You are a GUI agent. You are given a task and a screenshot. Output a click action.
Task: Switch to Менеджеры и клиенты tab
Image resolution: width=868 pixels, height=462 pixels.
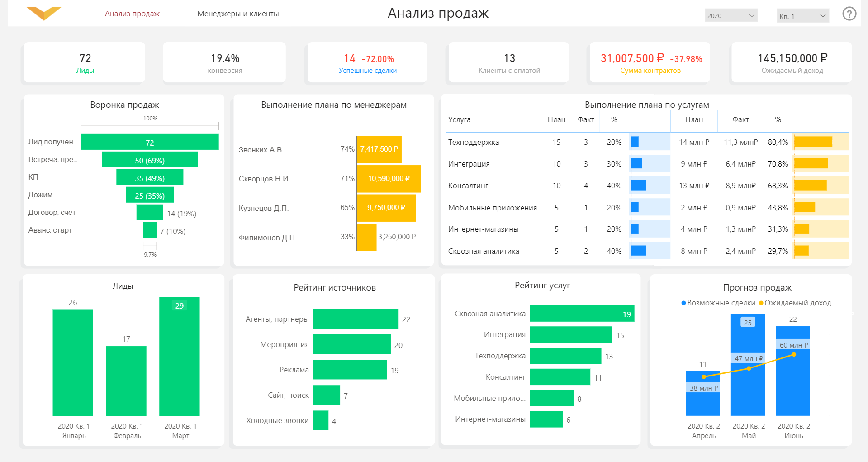click(x=238, y=14)
